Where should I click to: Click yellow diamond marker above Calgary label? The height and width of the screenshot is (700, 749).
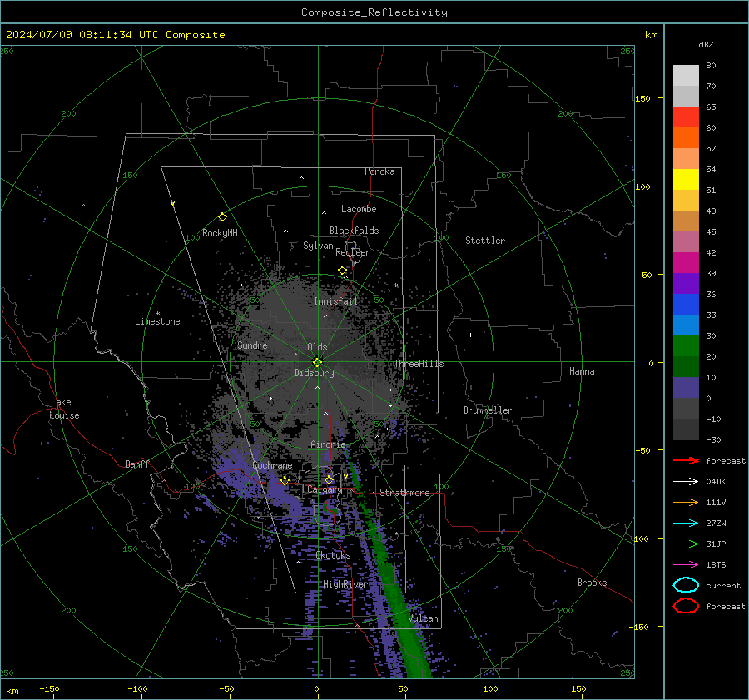click(x=329, y=479)
